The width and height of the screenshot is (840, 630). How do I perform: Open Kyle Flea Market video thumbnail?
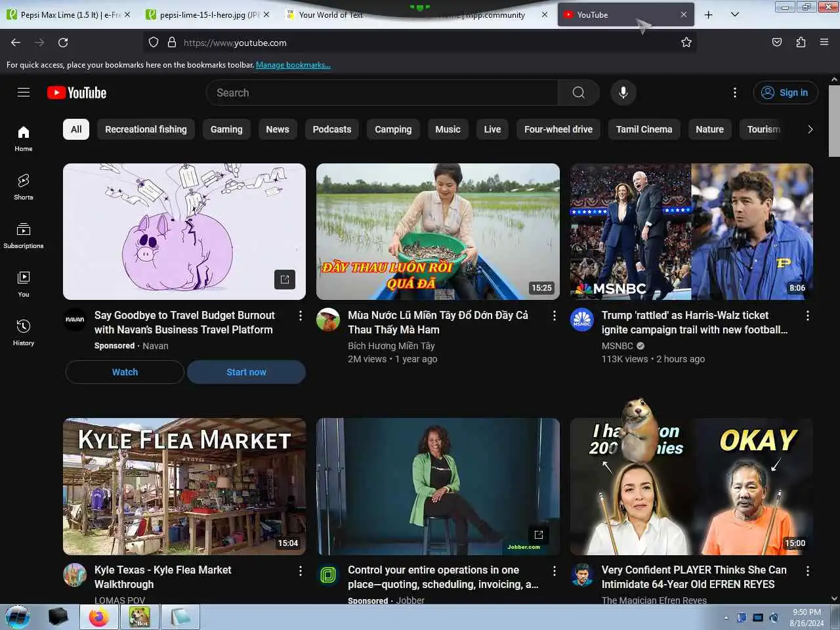tap(184, 487)
